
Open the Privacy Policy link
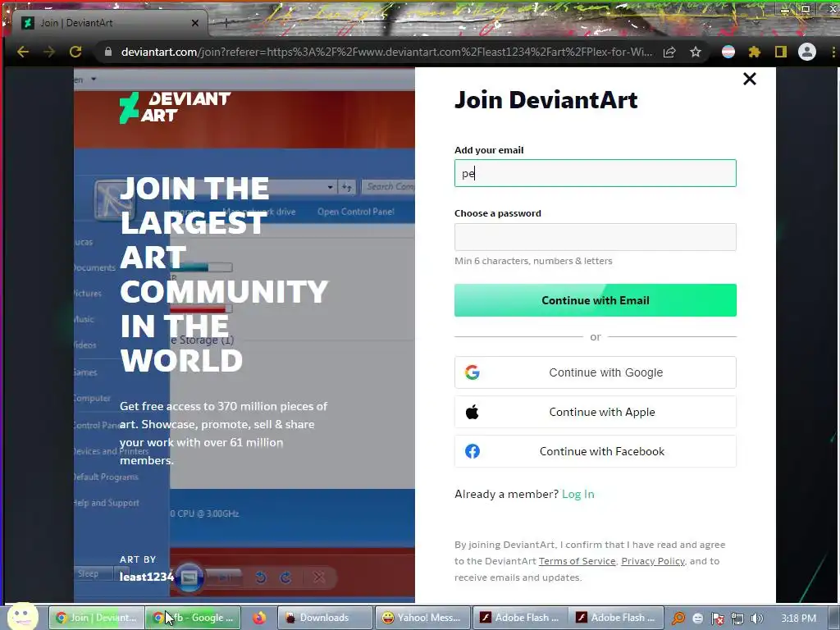tap(653, 561)
